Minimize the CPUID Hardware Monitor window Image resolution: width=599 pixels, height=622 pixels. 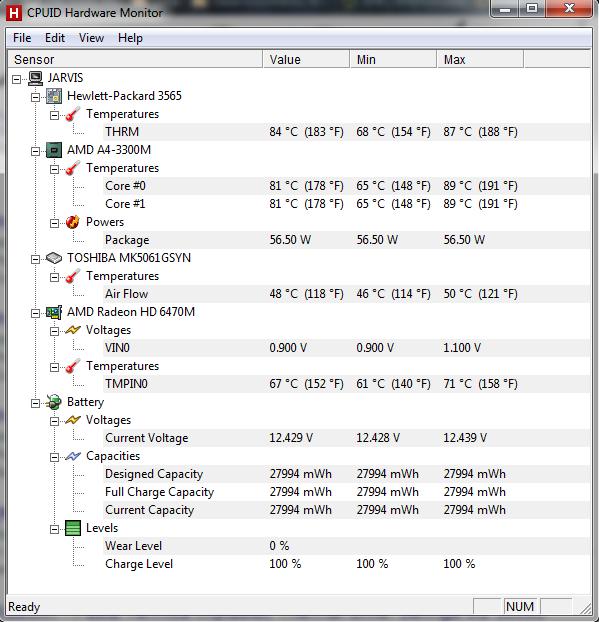pos(505,9)
